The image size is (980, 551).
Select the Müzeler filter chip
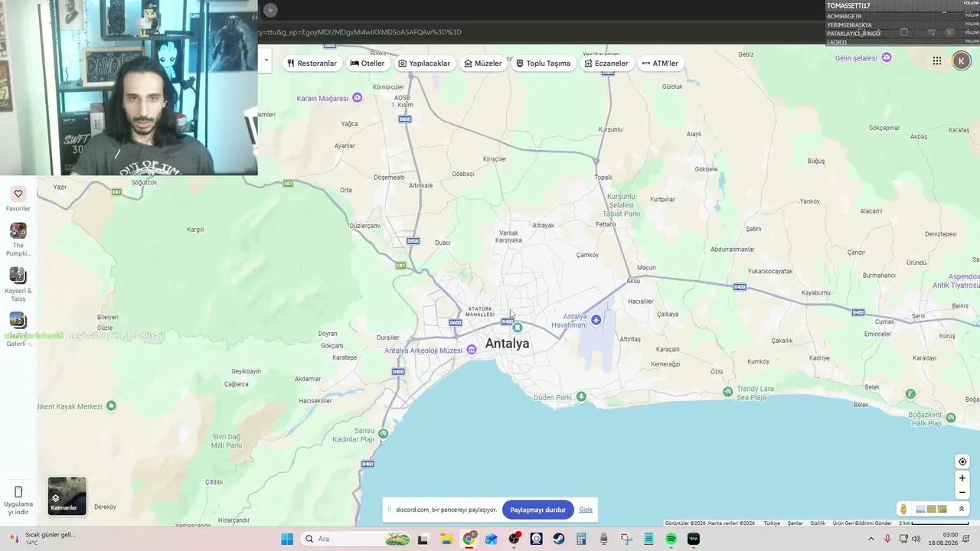click(483, 64)
